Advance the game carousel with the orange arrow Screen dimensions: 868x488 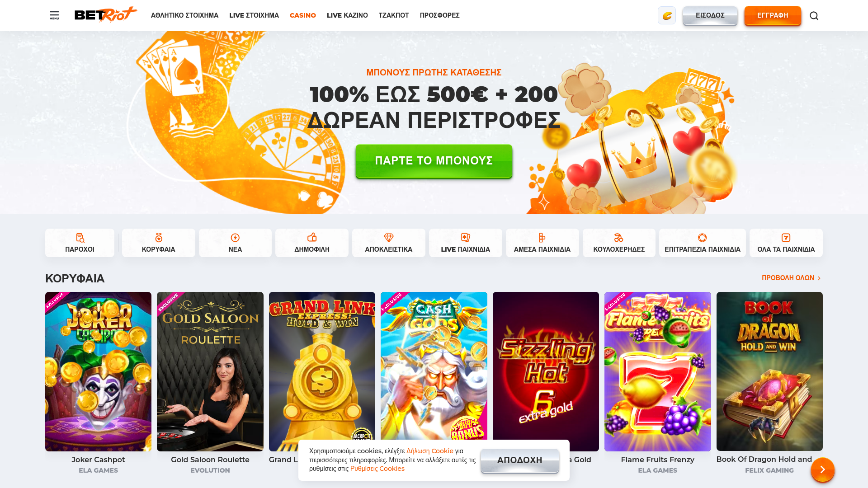point(822,470)
